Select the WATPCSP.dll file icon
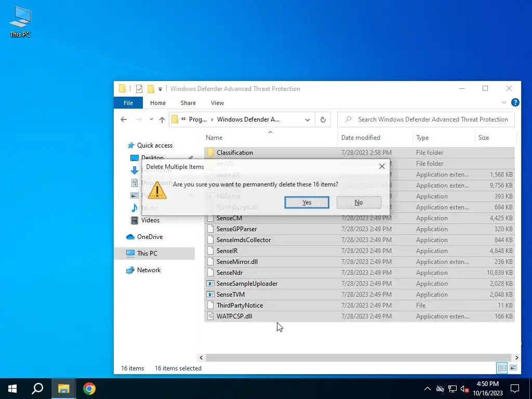Screen dimensions: 532x399 click(210, 316)
